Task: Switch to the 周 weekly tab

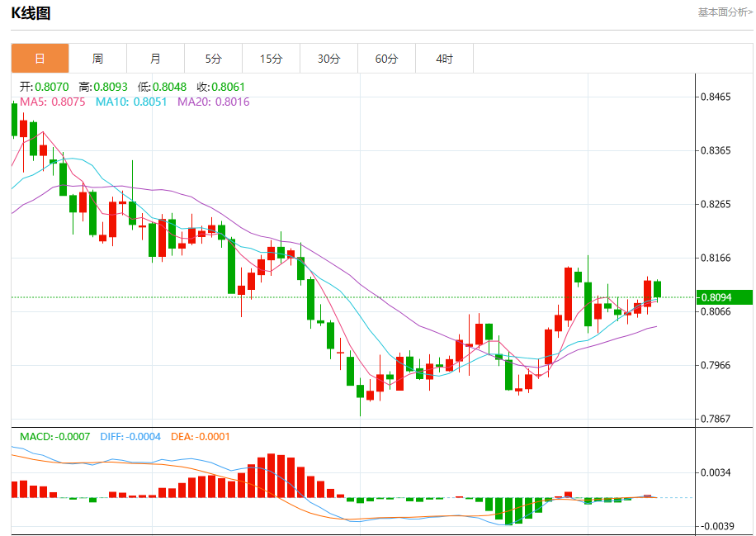Action: pyautogui.click(x=98, y=59)
